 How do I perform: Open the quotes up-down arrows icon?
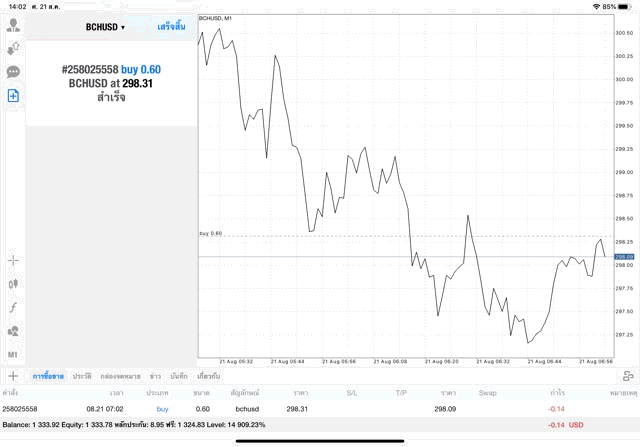(x=13, y=48)
